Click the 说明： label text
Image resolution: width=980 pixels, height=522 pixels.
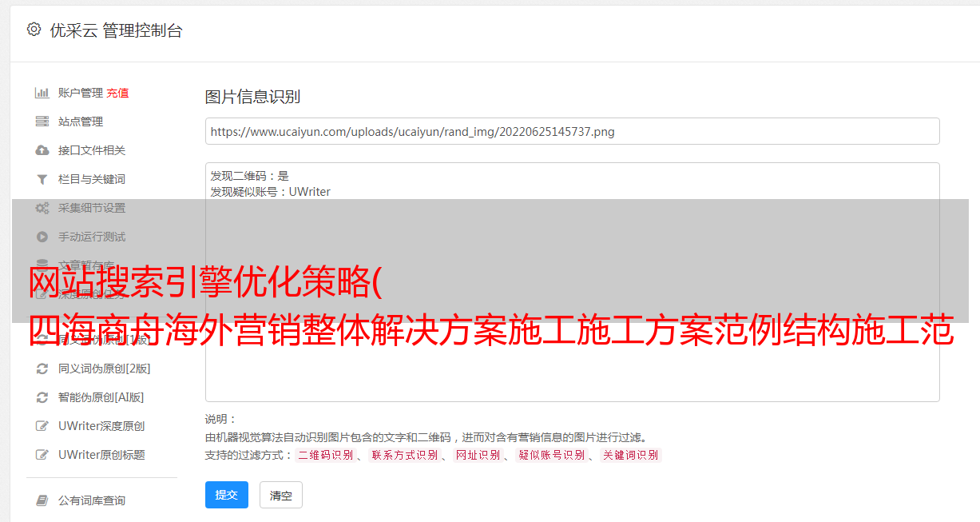coord(221,419)
